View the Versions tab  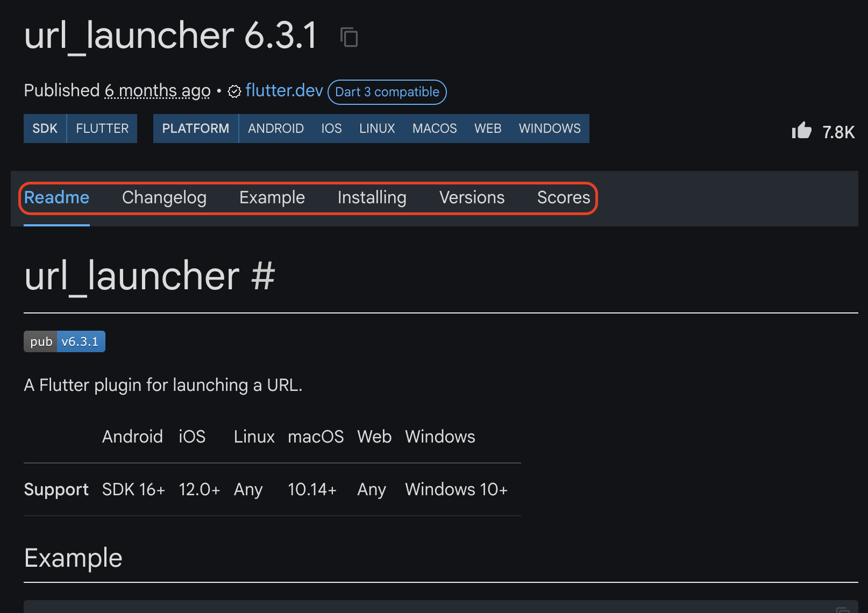472,197
